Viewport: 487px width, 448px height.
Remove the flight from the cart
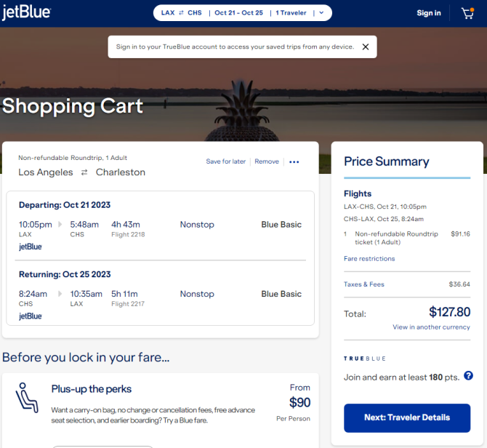pos(267,161)
